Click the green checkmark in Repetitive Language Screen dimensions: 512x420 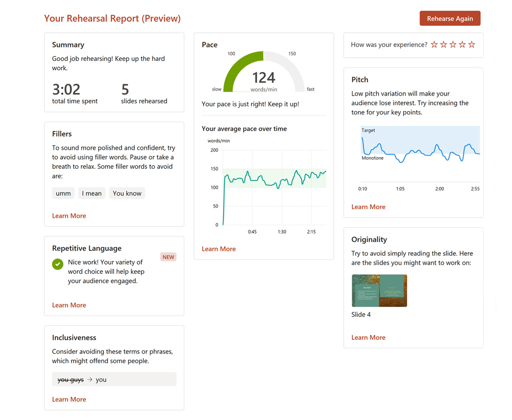tap(58, 264)
